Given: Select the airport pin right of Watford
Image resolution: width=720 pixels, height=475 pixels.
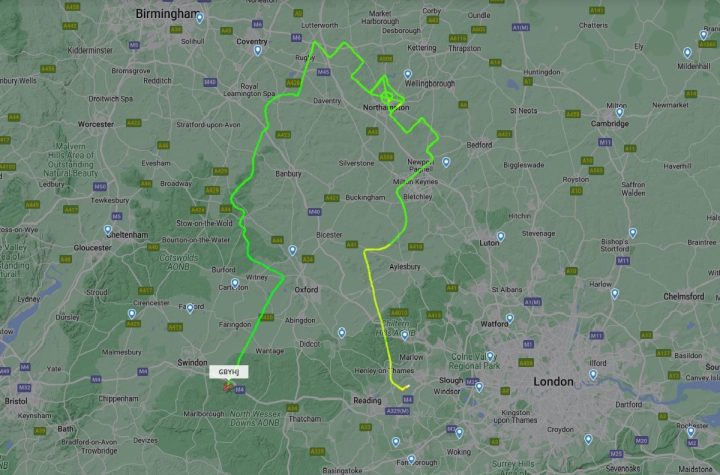Looking at the screenshot, I should tap(509, 318).
